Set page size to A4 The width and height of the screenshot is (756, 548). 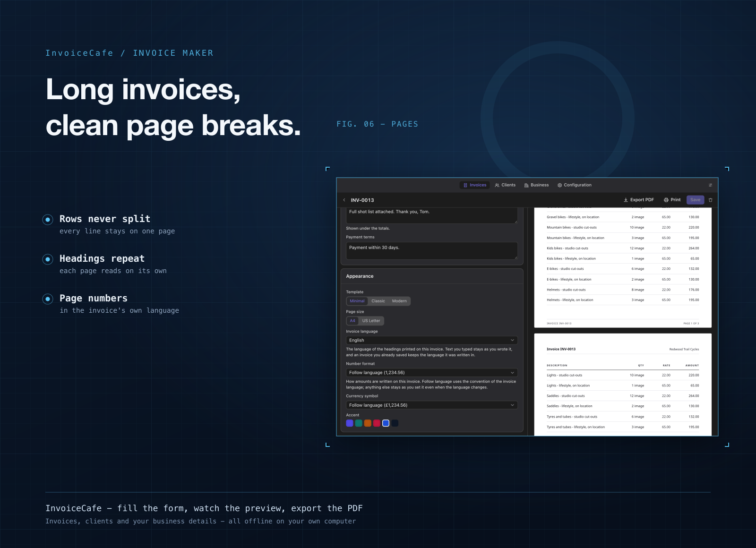coord(352,321)
